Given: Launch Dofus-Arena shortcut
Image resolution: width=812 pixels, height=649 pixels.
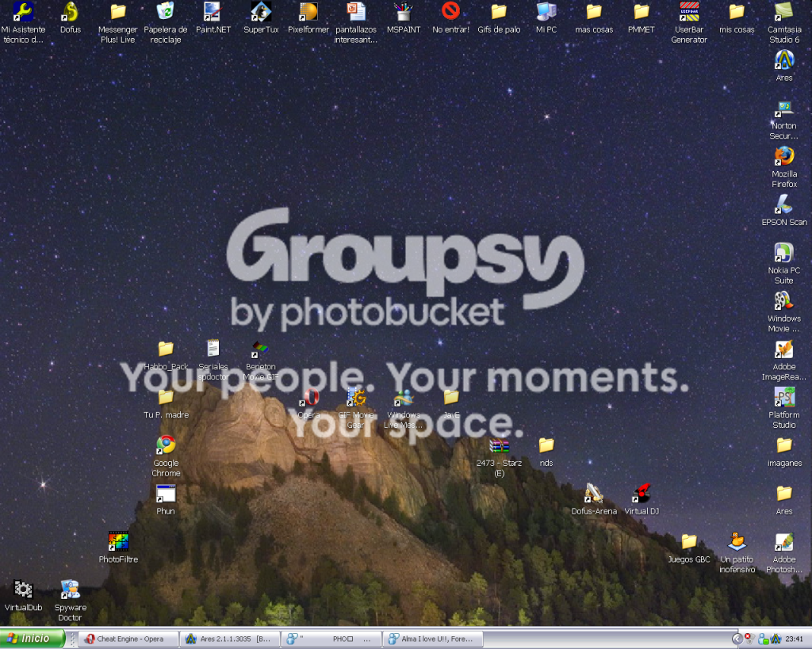Looking at the screenshot, I should [594, 500].
